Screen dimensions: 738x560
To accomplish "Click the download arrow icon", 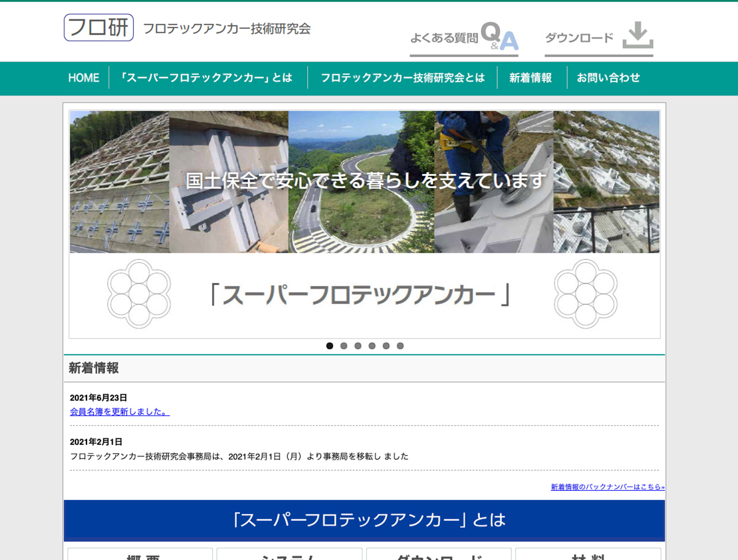I will pos(638,35).
